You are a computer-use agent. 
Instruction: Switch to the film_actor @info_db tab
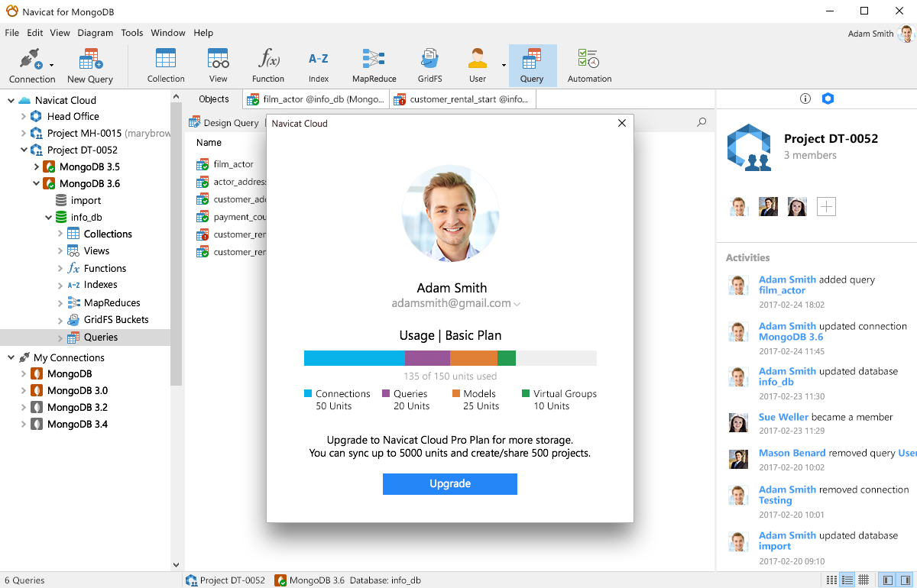(x=316, y=99)
